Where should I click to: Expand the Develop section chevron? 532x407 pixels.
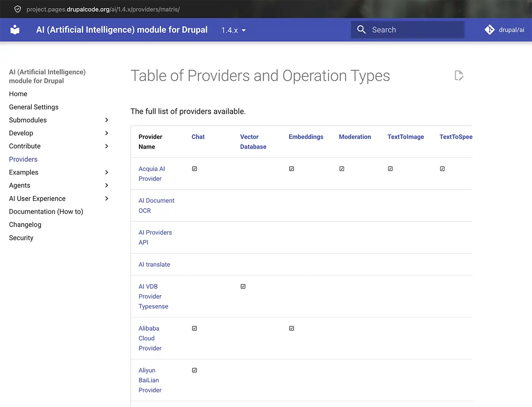(x=106, y=133)
